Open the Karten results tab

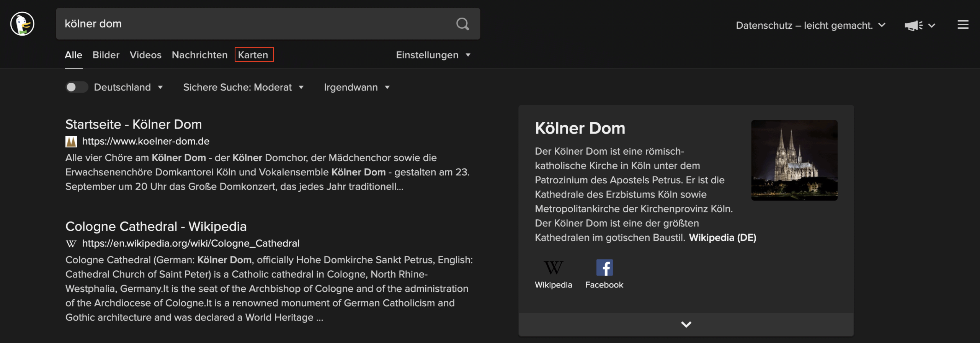coord(254,55)
